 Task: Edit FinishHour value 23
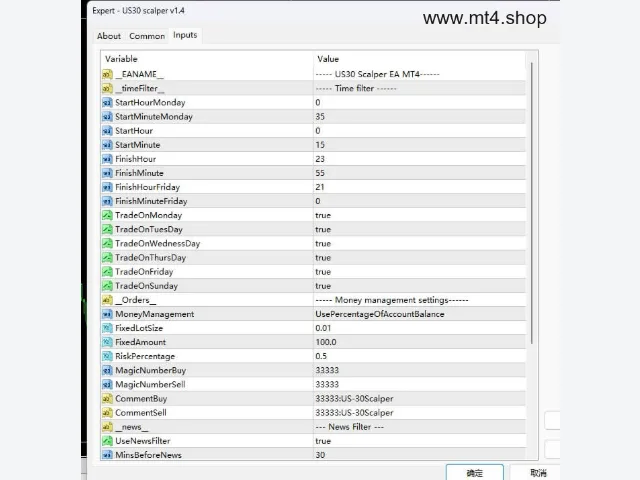click(x=320, y=159)
